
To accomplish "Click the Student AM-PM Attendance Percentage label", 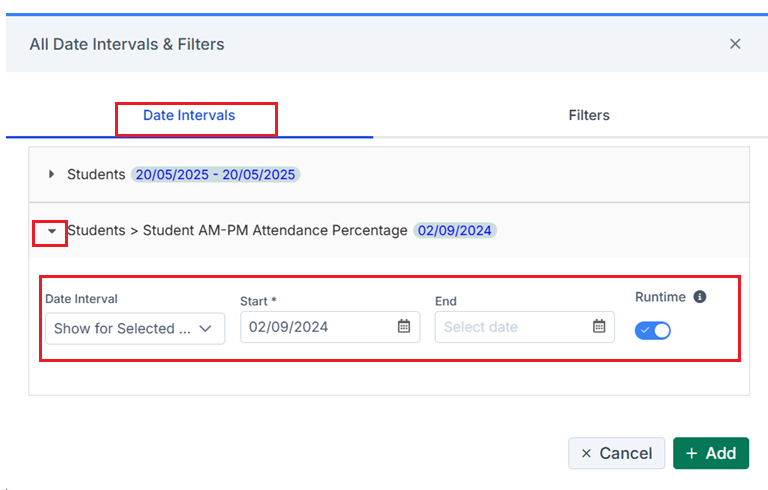I will tap(275, 230).
